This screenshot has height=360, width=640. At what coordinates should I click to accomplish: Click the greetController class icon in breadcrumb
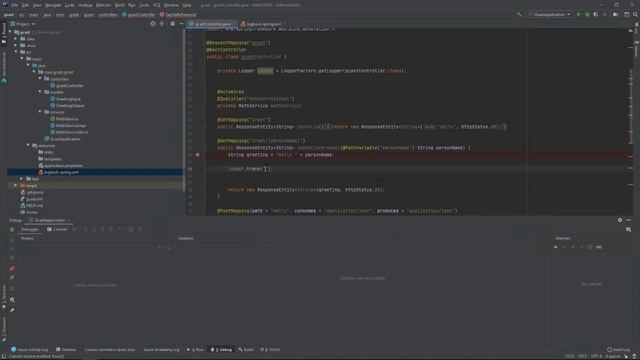(124, 14)
